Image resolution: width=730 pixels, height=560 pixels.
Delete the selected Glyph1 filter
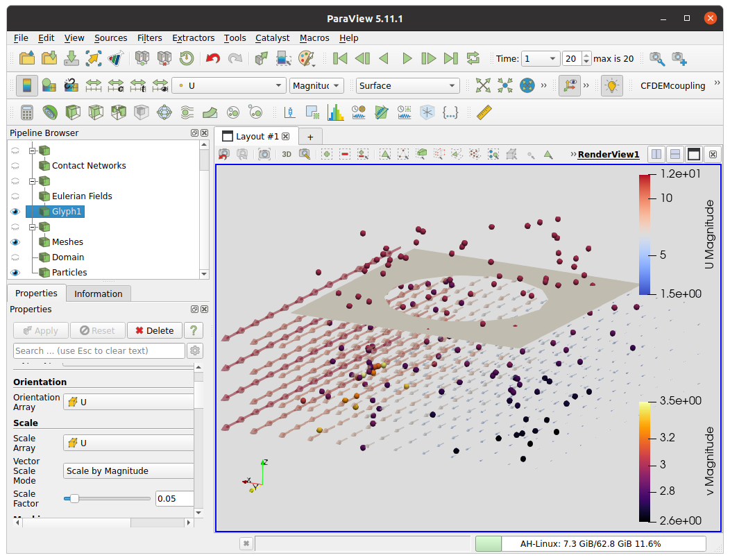point(155,330)
